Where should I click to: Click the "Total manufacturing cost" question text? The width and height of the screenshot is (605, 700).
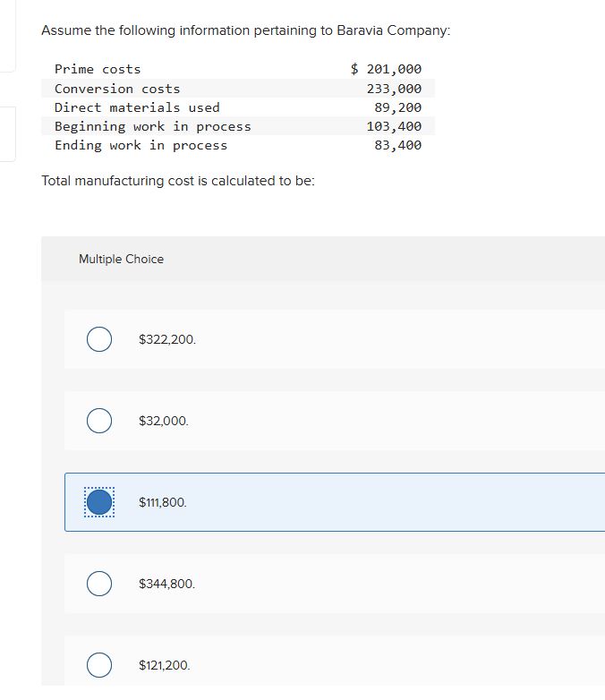coord(178,181)
